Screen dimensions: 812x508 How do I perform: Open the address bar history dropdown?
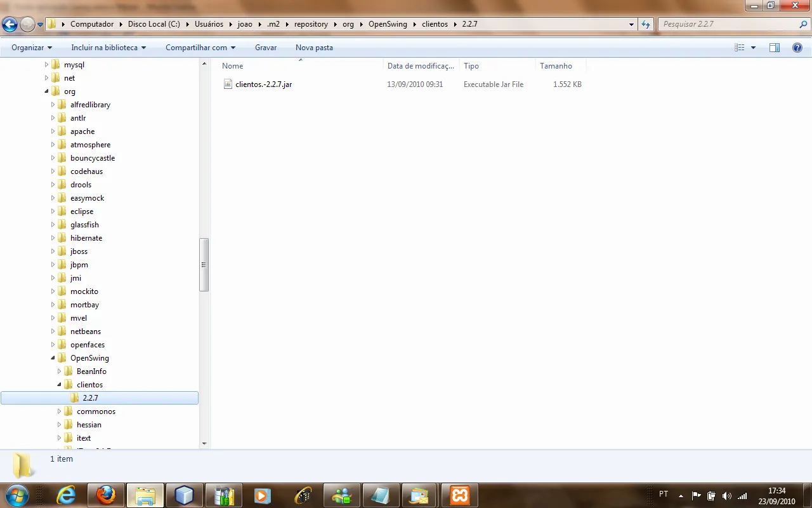pos(631,24)
